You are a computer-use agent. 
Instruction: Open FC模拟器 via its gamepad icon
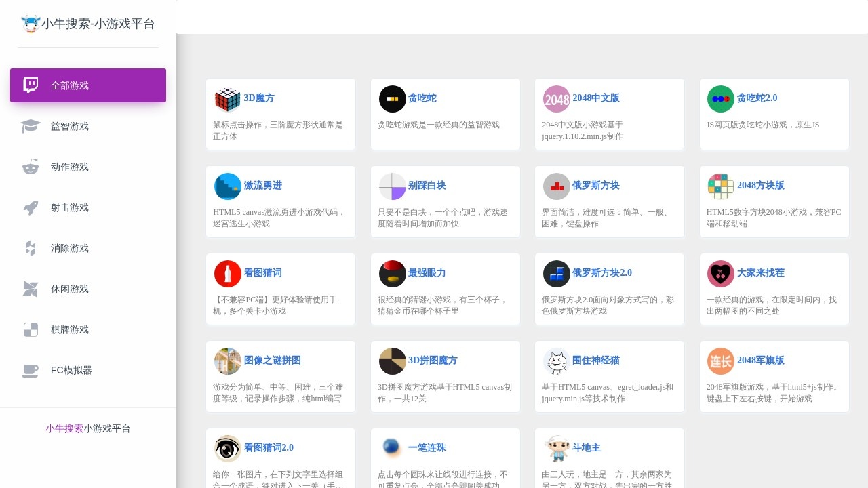click(30, 370)
